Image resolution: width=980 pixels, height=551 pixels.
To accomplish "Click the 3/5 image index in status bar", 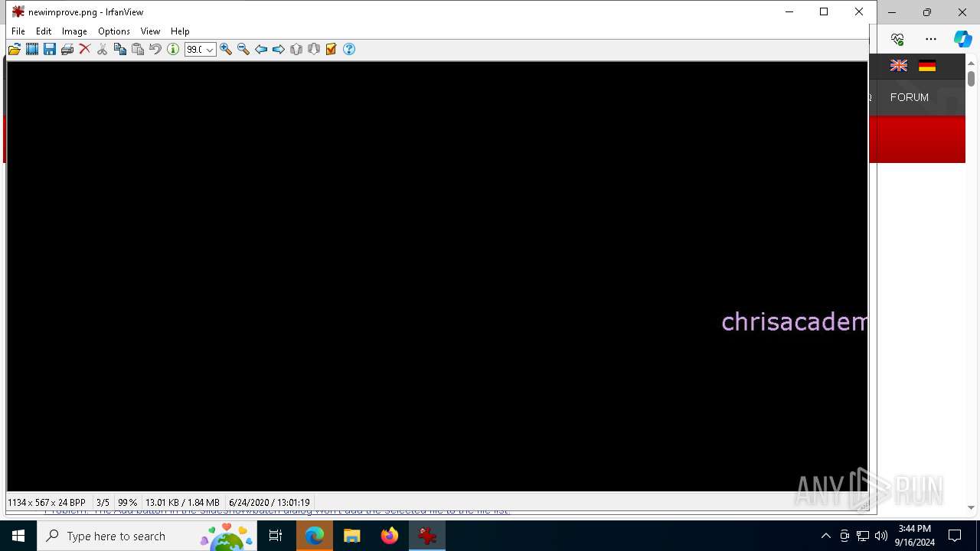I will (103, 503).
